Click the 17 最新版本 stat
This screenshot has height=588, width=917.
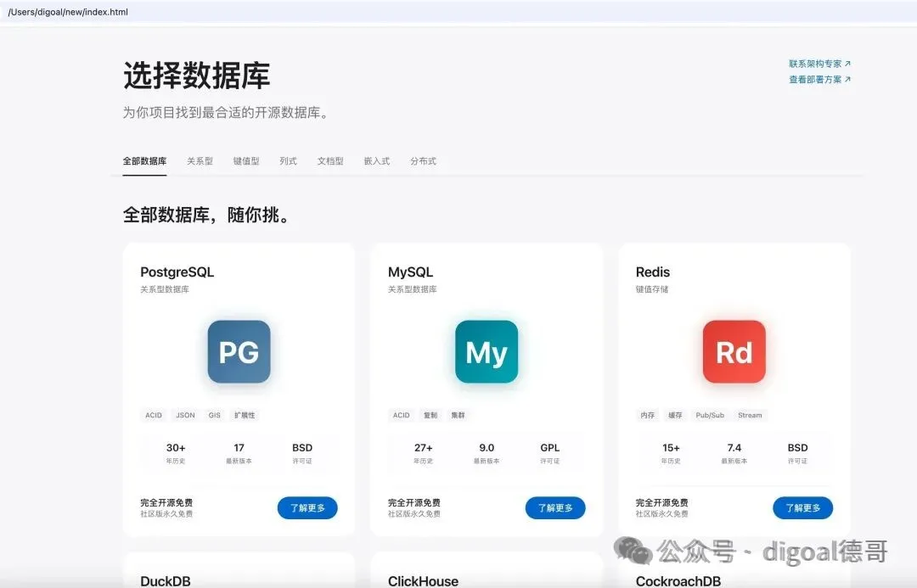[239, 453]
